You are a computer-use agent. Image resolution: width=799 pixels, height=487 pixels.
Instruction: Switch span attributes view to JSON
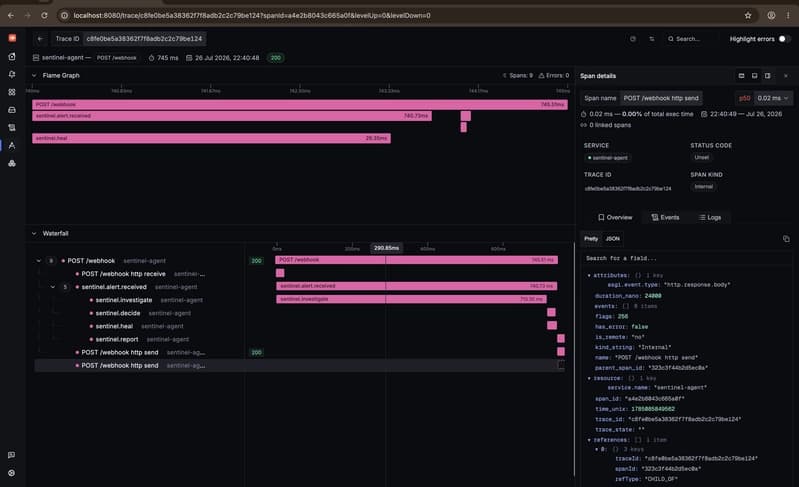(x=612, y=238)
